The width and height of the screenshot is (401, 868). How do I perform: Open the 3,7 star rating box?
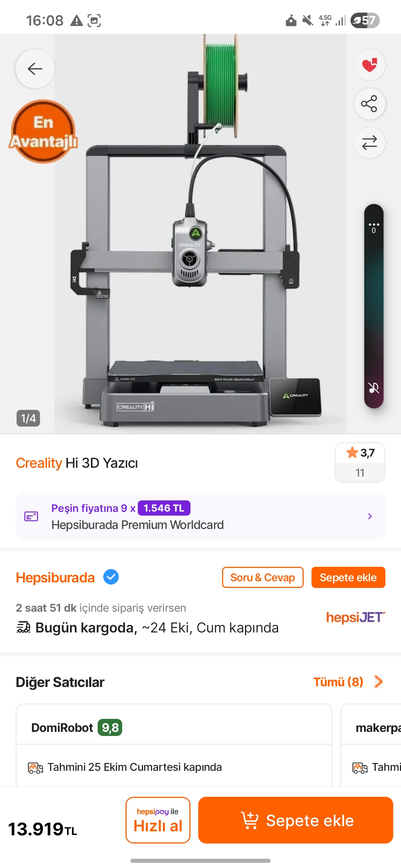[360, 462]
